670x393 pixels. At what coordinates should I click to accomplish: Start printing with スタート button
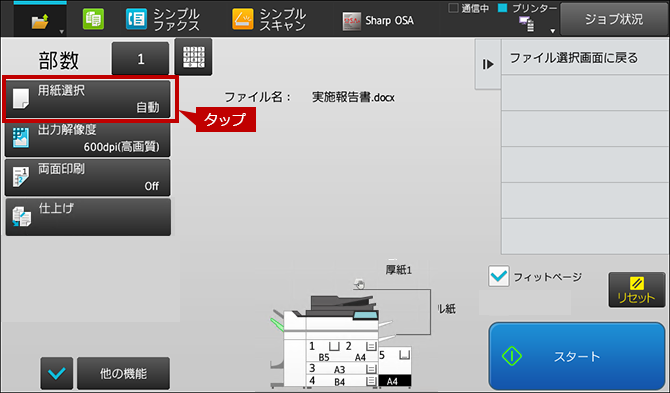click(x=577, y=356)
